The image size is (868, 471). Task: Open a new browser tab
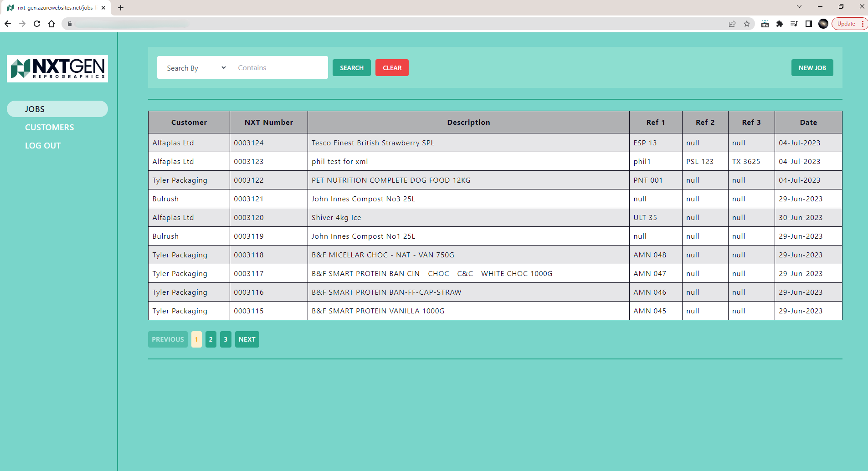(x=121, y=8)
